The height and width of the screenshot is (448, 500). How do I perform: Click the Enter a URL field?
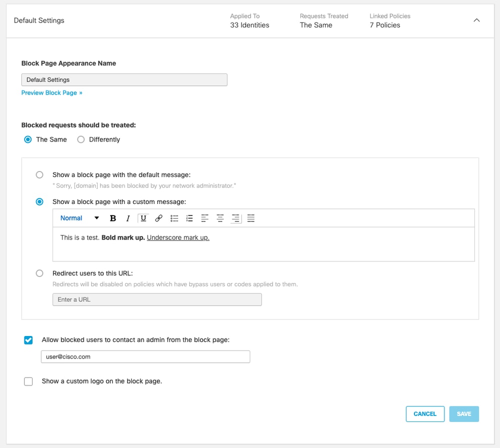tap(157, 299)
